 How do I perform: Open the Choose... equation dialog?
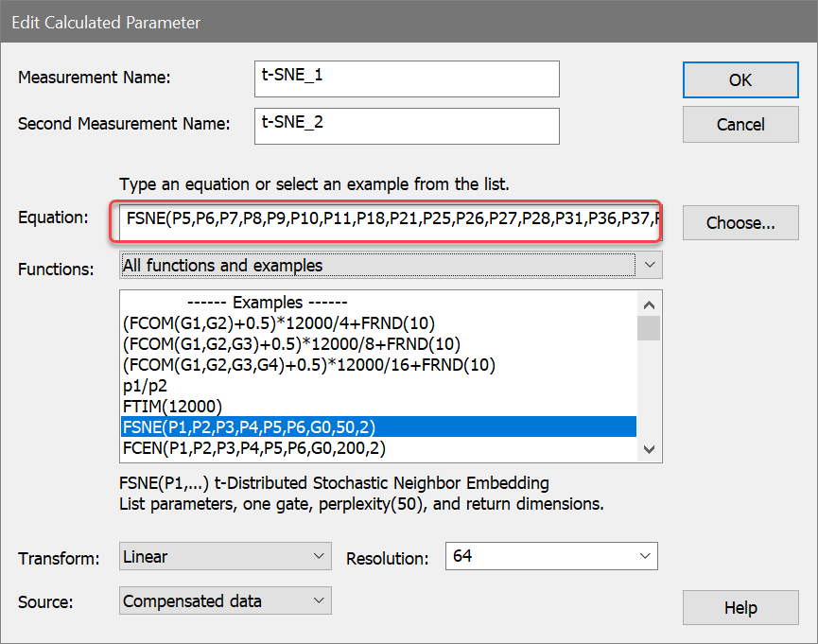tap(740, 223)
